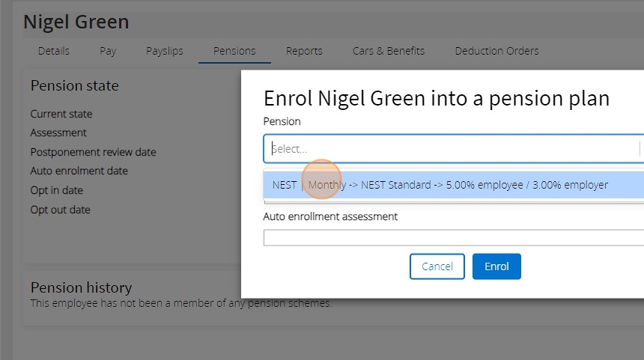Image resolution: width=644 pixels, height=360 pixels.
Task: Click the Opt in date label
Action: click(x=56, y=191)
